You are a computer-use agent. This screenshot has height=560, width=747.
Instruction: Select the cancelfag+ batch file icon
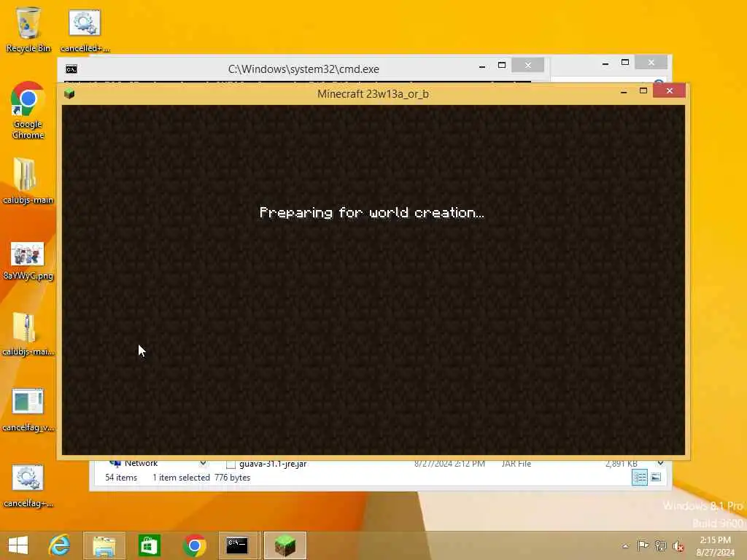pos(28,486)
